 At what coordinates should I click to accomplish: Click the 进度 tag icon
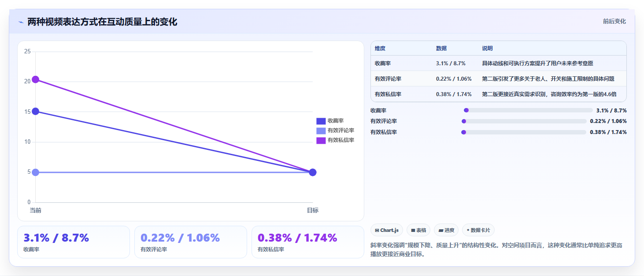[440, 230]
